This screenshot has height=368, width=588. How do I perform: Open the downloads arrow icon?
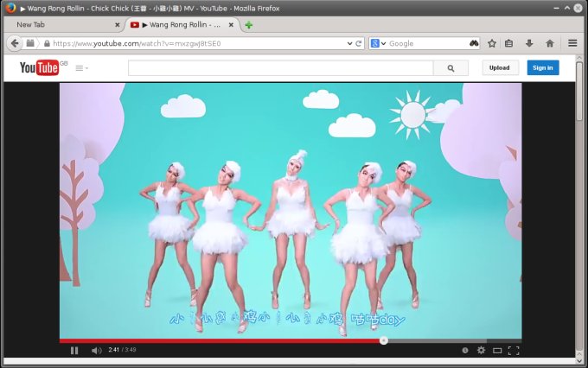[x=529, y=43]
